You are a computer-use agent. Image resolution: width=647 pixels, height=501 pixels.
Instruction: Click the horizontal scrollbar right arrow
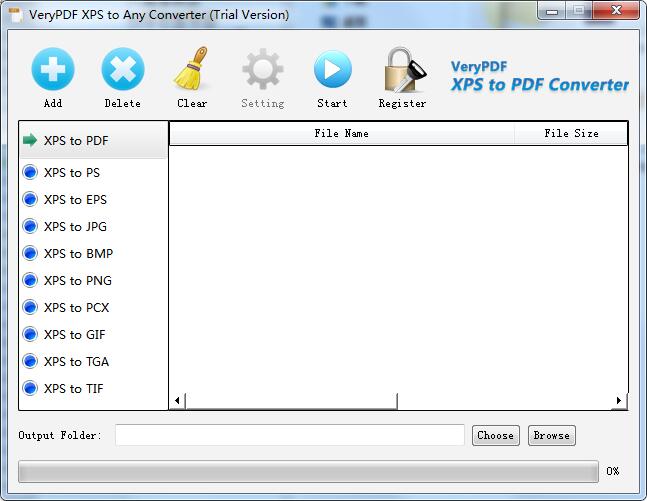coord(619,401)
